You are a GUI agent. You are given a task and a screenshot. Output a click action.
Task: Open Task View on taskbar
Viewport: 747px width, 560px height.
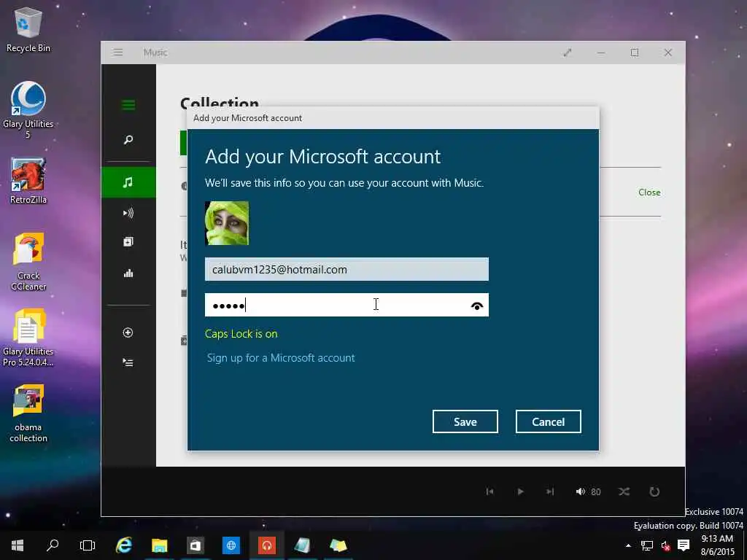coord(88,545)
